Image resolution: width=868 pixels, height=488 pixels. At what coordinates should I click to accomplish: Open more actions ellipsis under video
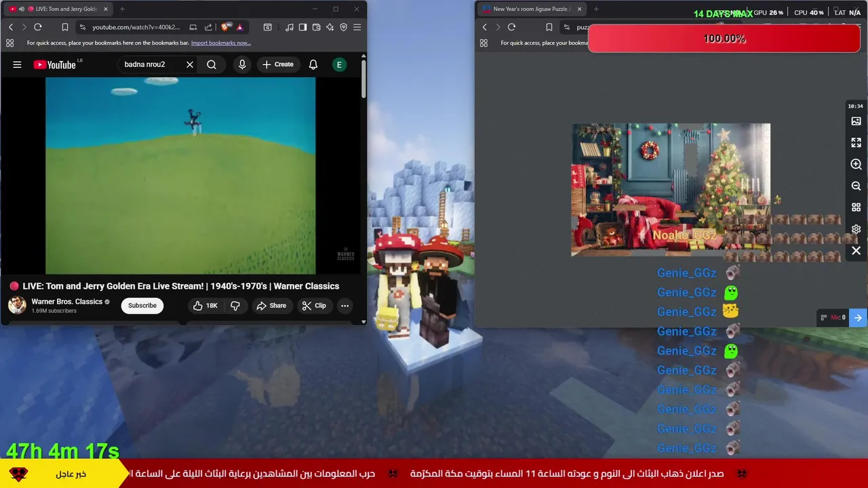coord(344,306)
